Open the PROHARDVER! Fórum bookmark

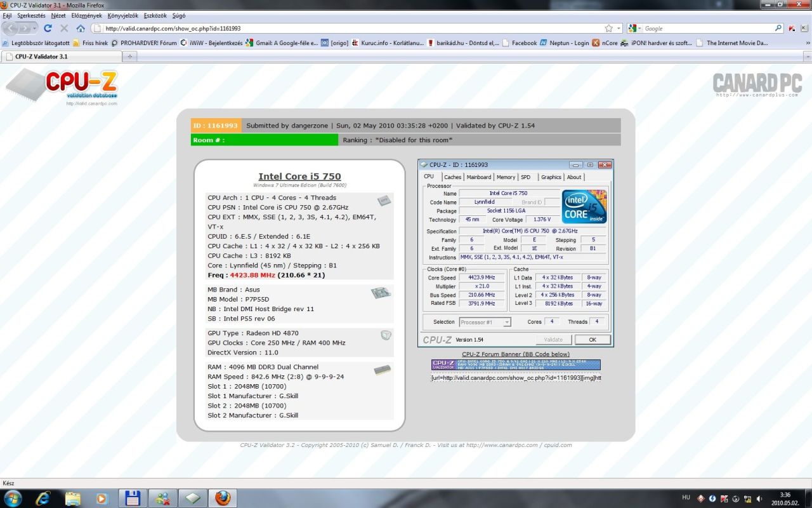tap(144, 43)
